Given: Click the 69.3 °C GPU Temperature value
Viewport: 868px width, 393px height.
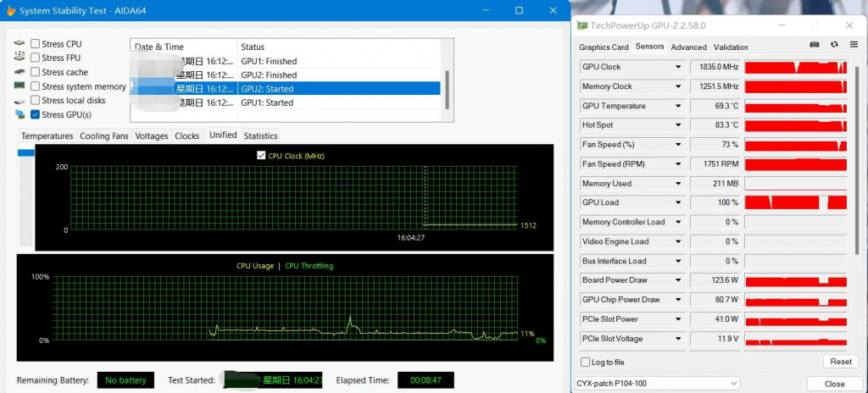Looking at the screenshot, I should pyautogui.click(x=715, y=106).
